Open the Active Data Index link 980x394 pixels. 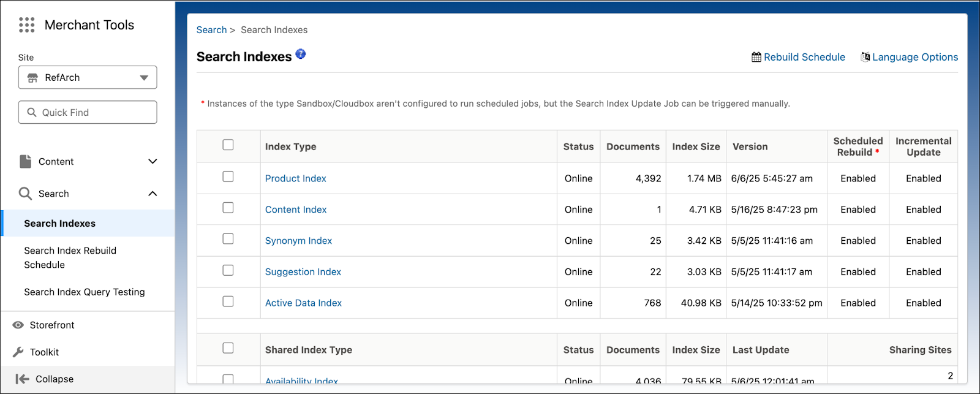[303, 303]
